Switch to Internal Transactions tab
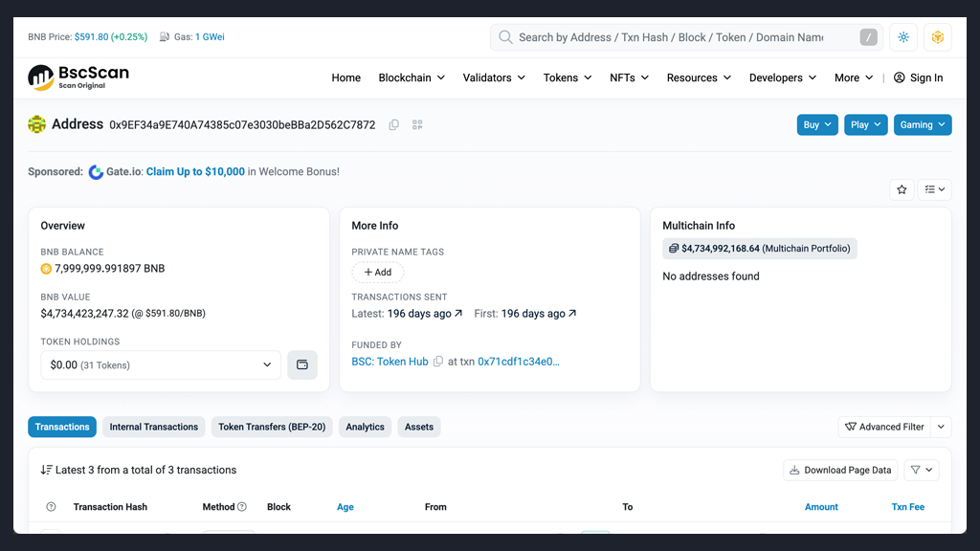Image resolution: width=980 pixels, height=551 pixels. click(x=154, y=427)
